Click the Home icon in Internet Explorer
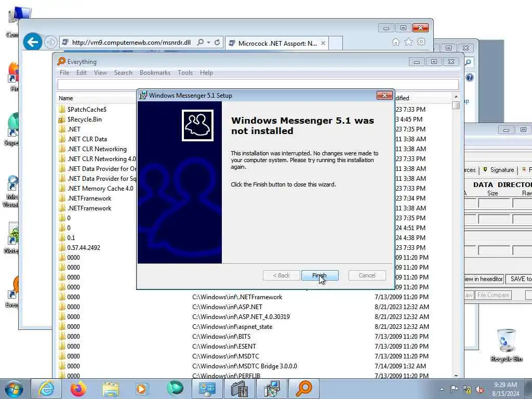Viewport: 532px width, 399px height. pyautogui.click(x=395, y=42)
